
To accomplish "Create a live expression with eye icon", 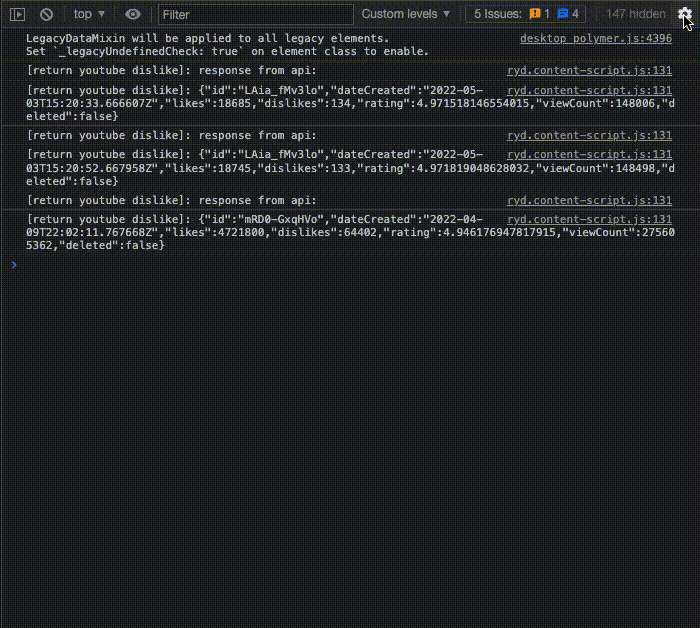I will [133, 14].
